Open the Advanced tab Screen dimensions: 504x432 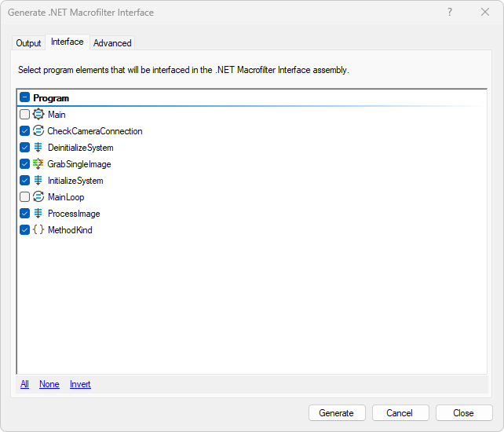click(x=112, y=43)
